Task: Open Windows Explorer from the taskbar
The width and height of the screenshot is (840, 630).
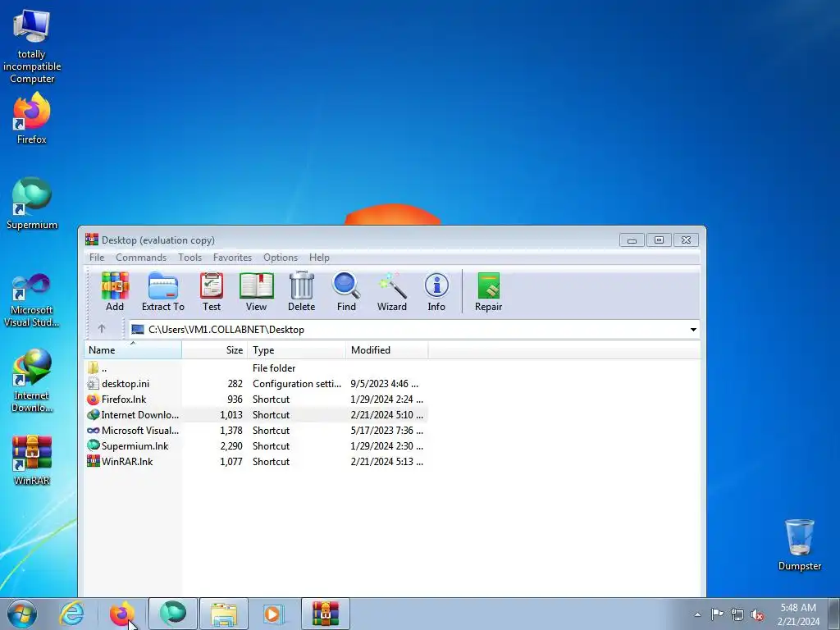Action: (x=224, y=614)
